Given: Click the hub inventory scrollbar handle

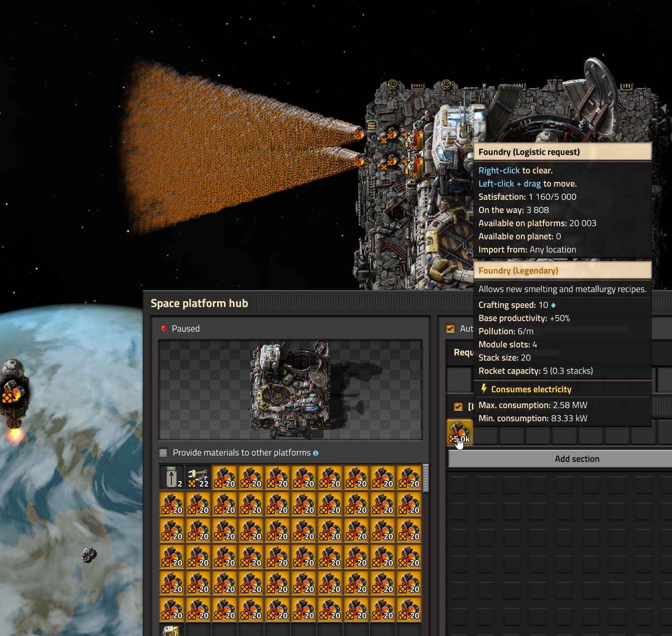Looking at the screenshot, I should (426, 478).
